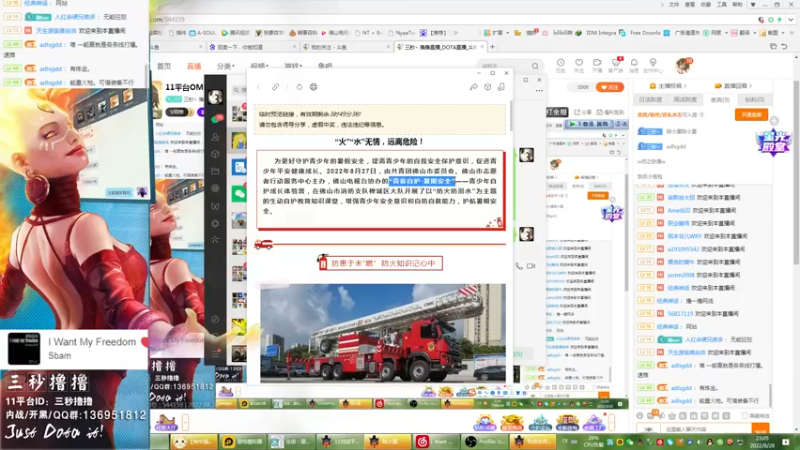Screen dimensions: 800x450
Task: Expand the 游戏 dropdown in Douyu navigation
Action: coord(293,66)
